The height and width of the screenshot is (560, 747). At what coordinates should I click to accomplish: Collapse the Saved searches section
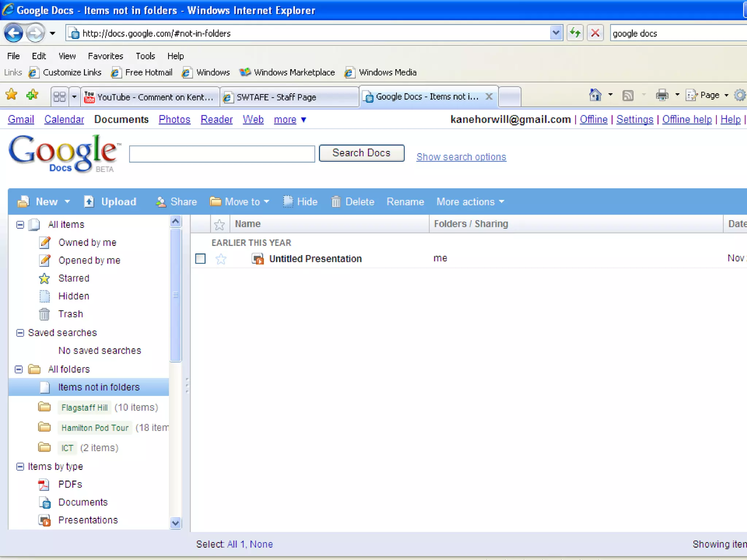coord(20,333)
